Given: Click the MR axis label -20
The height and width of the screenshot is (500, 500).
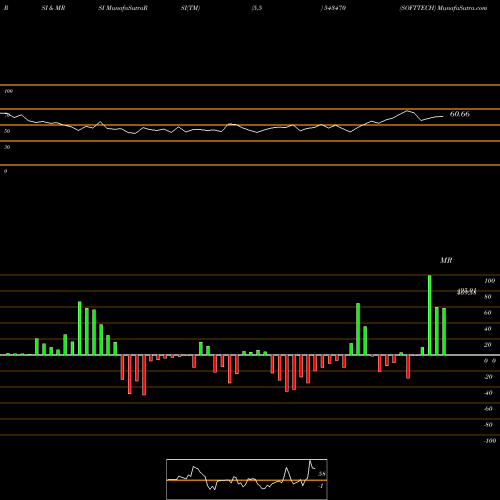Looking at the screenshot, I should 488,377.
